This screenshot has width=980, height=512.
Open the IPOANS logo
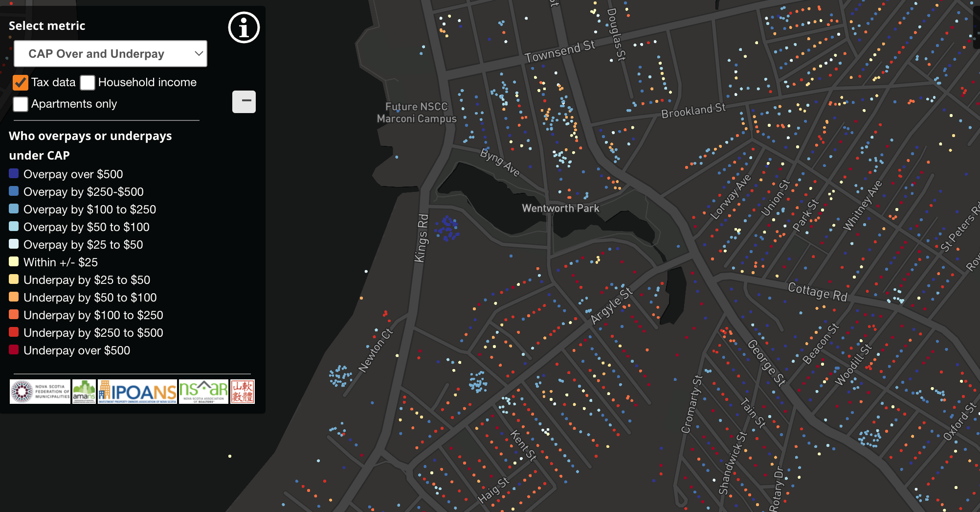[137, 392]
